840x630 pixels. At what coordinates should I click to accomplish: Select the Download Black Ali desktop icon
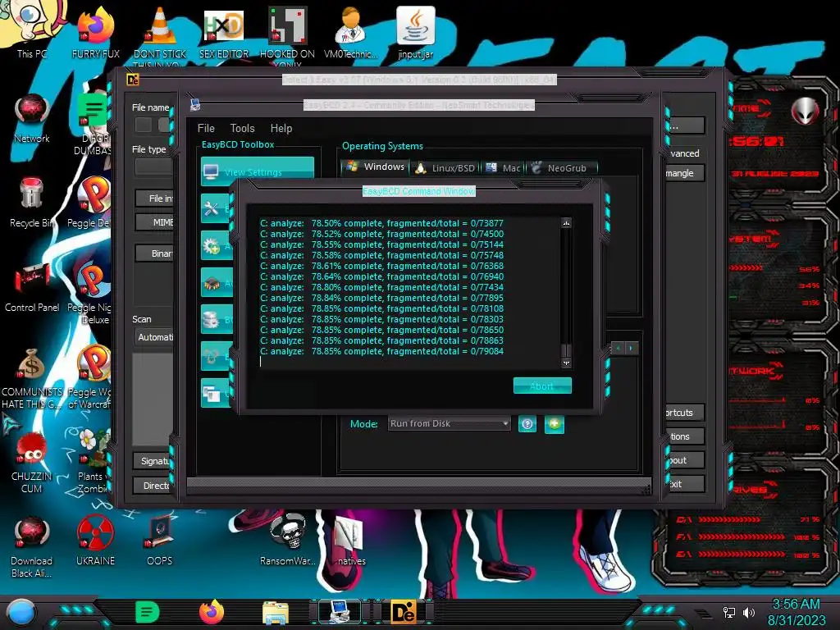pos(32,546)
